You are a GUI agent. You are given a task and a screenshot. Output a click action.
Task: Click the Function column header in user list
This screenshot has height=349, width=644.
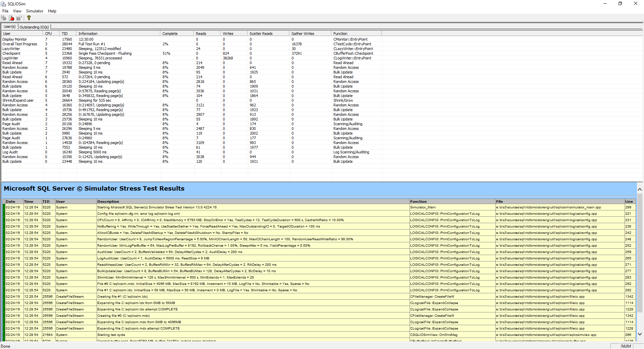tap(357, 34)
